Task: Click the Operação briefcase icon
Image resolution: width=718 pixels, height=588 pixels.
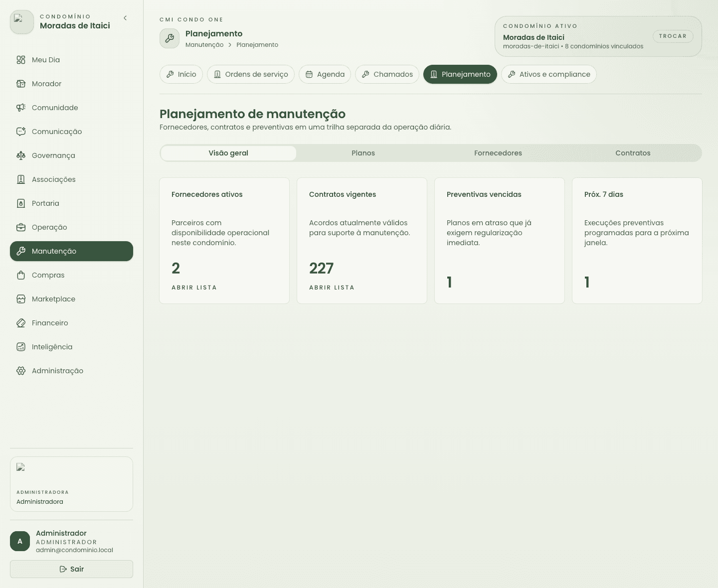Action: (x=21, y=227)
